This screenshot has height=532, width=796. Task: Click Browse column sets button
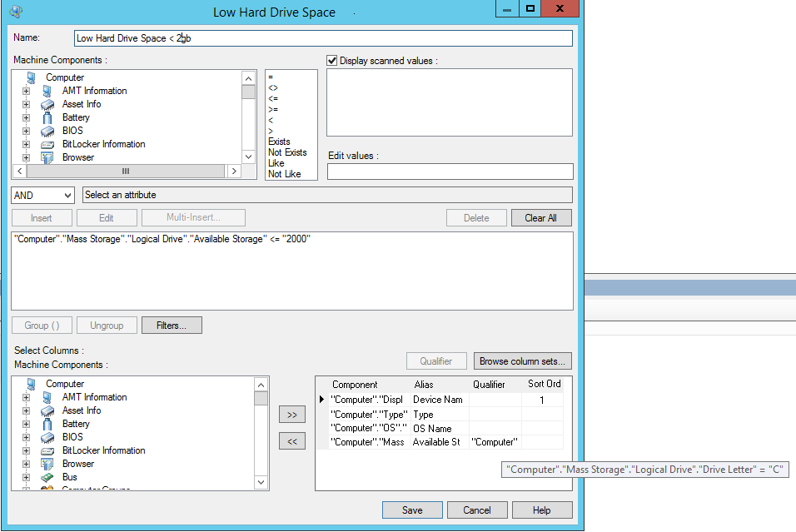click(523, 361)
